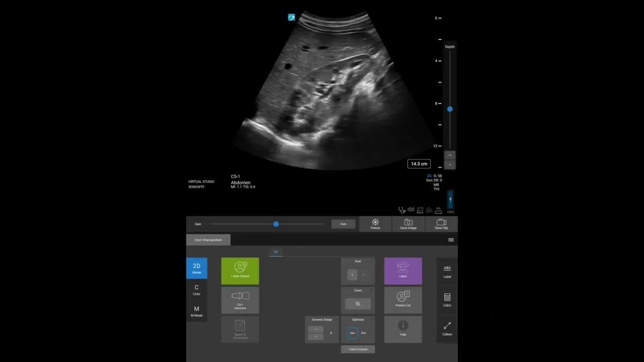Increase Dynamic Range with up arrow
This screenshot has height=362, width=644.
point(315,329)
